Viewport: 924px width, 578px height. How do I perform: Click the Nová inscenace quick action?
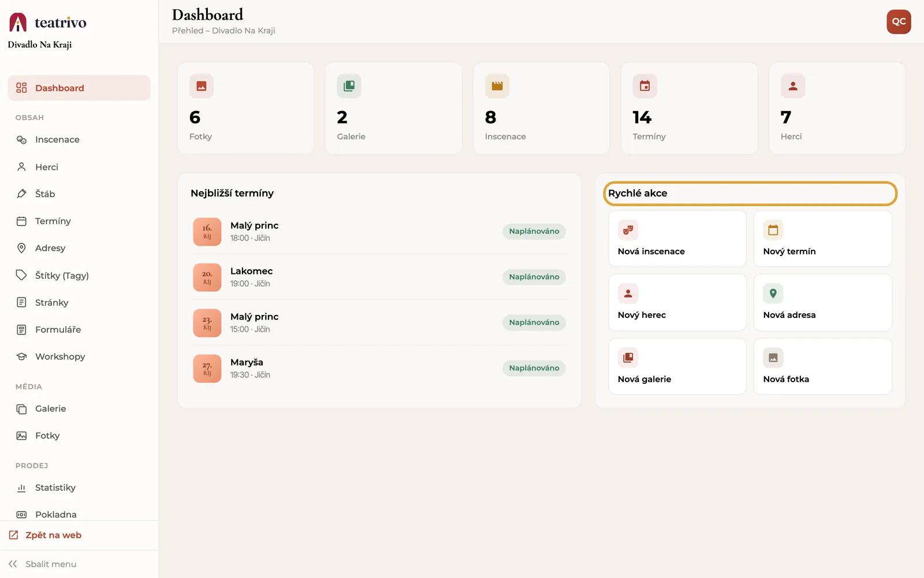coord(677,239)
